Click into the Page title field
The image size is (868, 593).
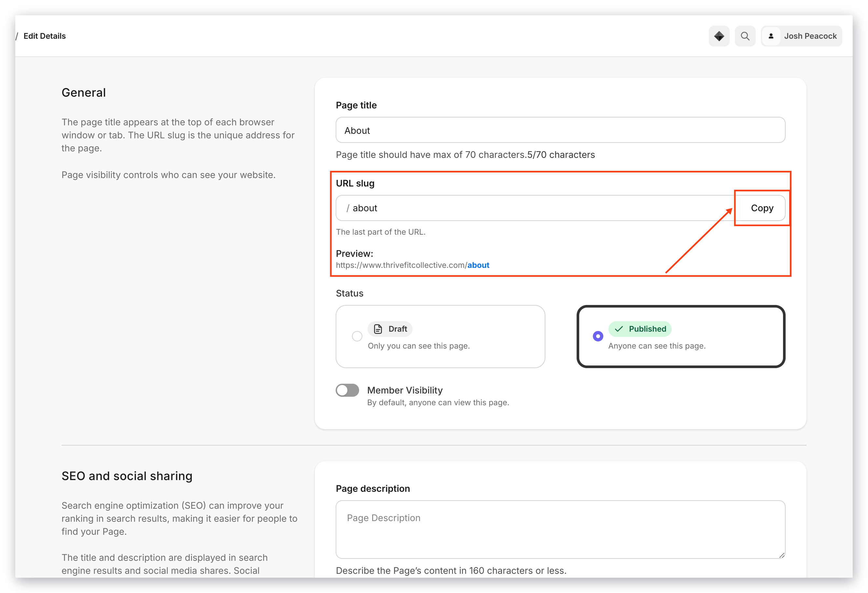[x=560, y=130]
